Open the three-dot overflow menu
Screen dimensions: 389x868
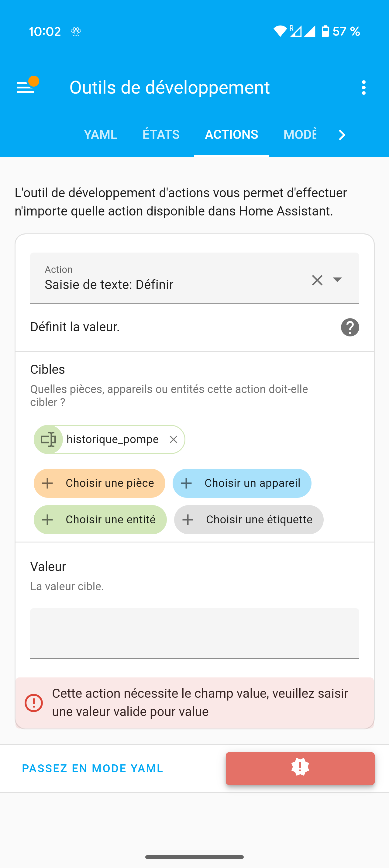pos(363,88)
